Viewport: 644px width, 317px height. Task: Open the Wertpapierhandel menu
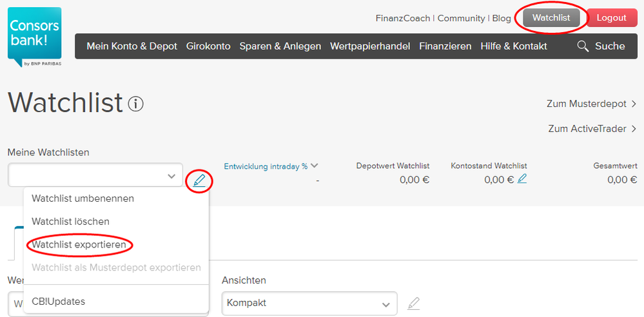click(370, 46)
